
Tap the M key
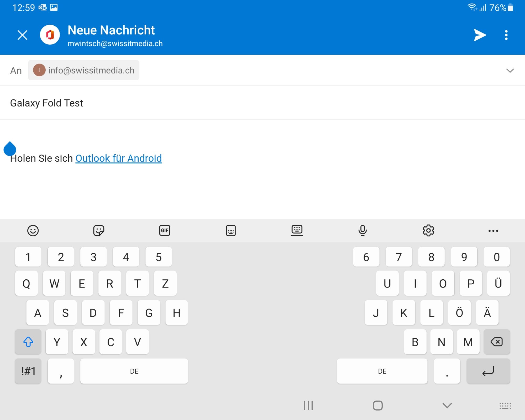(x=468, y=342)
